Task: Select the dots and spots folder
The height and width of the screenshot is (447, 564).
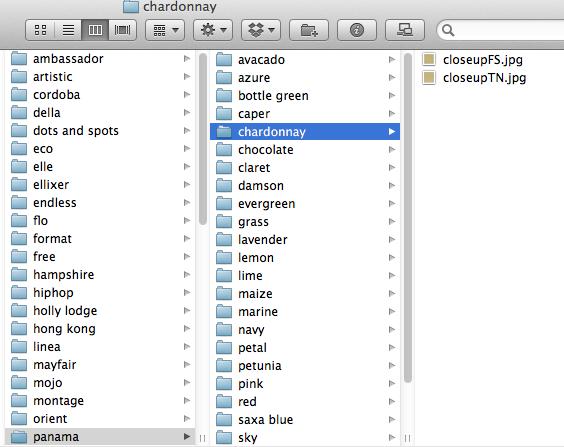Action: click(100, 131)
